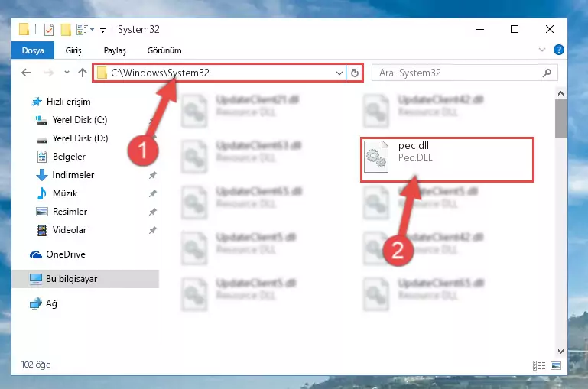Close the System32 window

(549, 29)
